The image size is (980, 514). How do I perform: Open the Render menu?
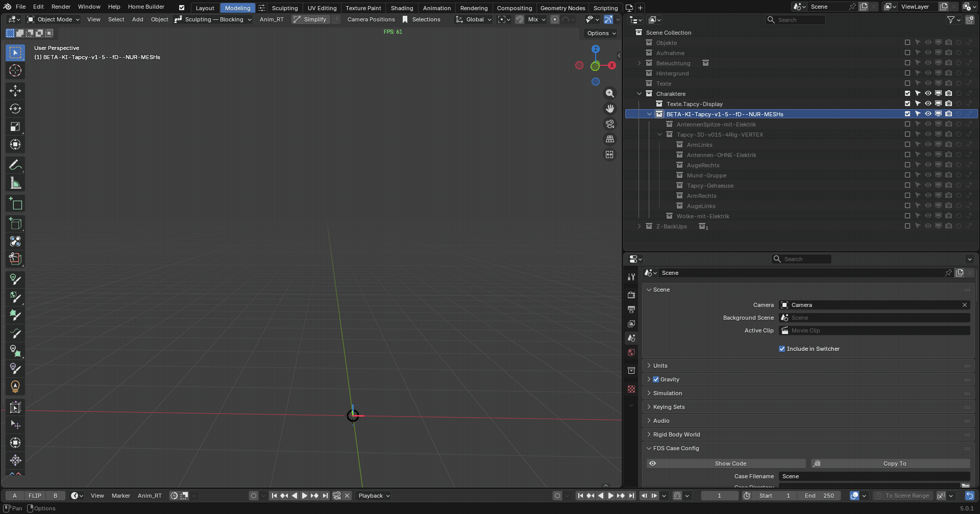[x=61, y=7]
